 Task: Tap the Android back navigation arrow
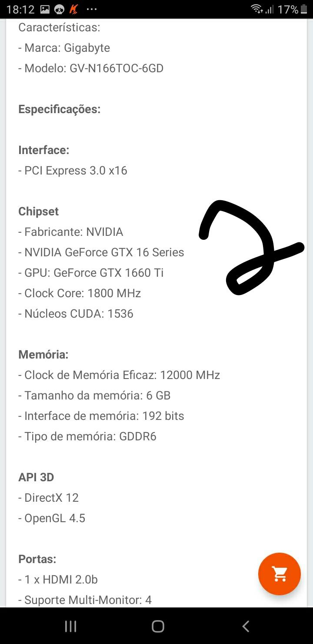246,626
